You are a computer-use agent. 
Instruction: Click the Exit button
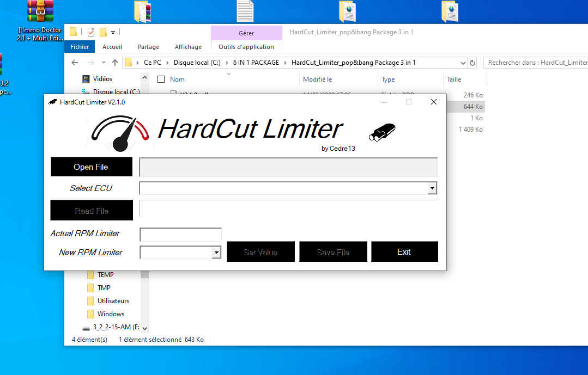click(x=404, y=252)
